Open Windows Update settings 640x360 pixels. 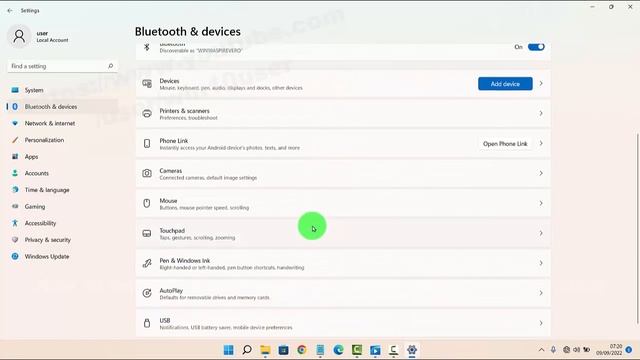[x=61, y=256]
